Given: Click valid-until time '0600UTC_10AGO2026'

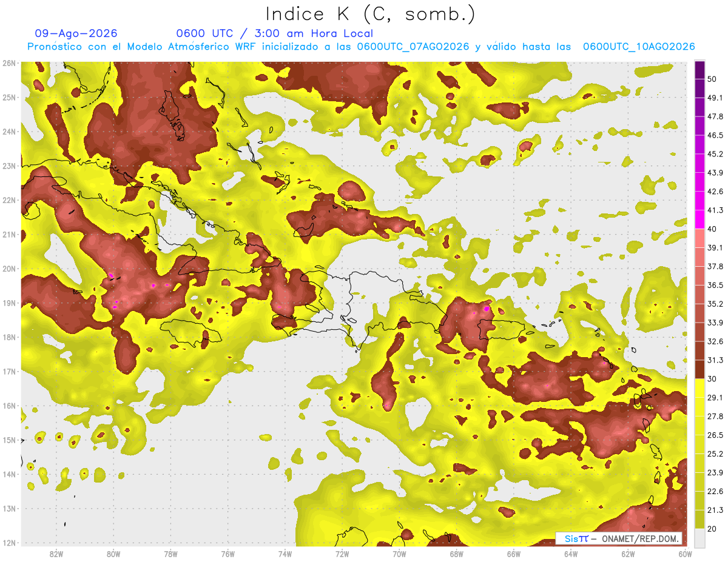Looking at the screenshot, I should pyautogui.click(x=638, y=47).
